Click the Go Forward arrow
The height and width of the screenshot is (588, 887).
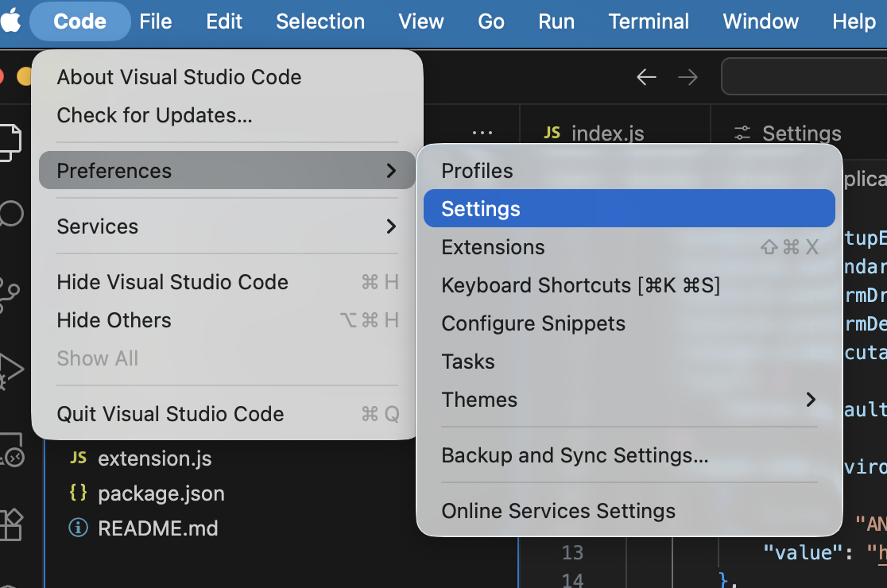coord(688,77)
